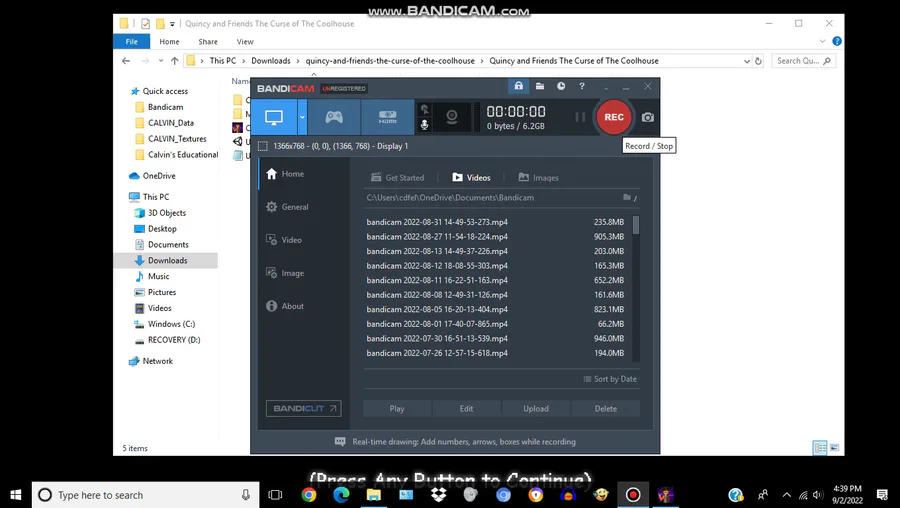The image size is (900, 508).
Task: Click the Bandicam lock icon
Action: pos(518,86)
